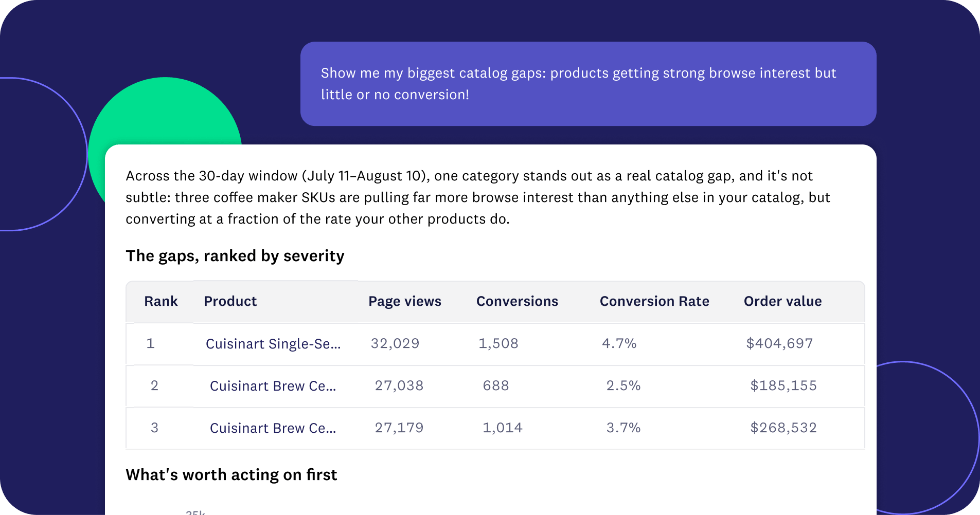Click the Conversion Rate column header

(654, 301)
